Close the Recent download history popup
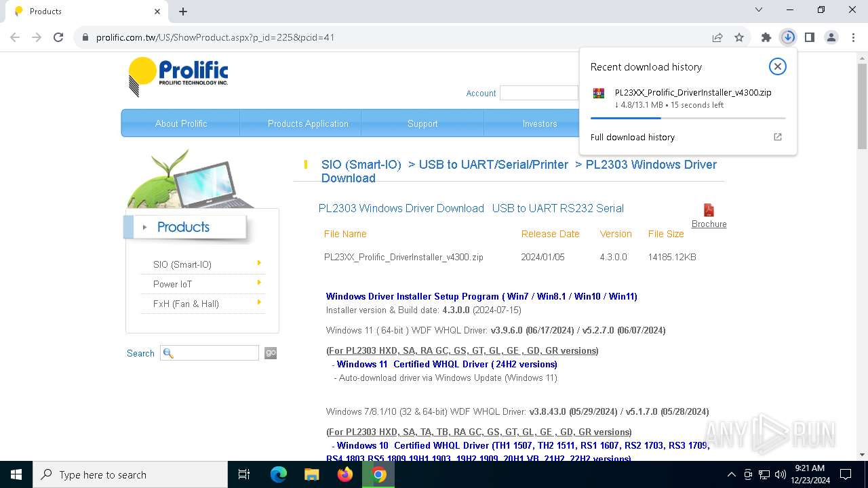Image resolution: width=868 pixels, height=488 pixels. [x=777, y=66]
